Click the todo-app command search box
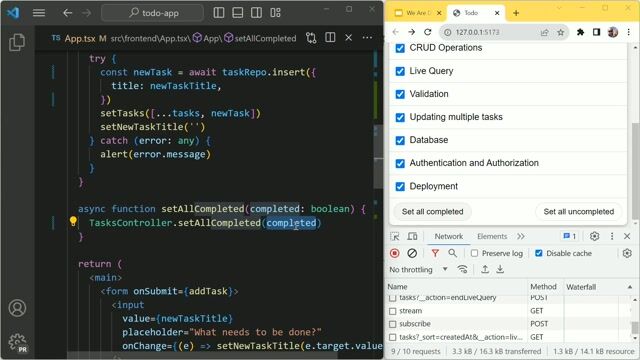The width and height of the screenshot is (640, 360). 153,13
